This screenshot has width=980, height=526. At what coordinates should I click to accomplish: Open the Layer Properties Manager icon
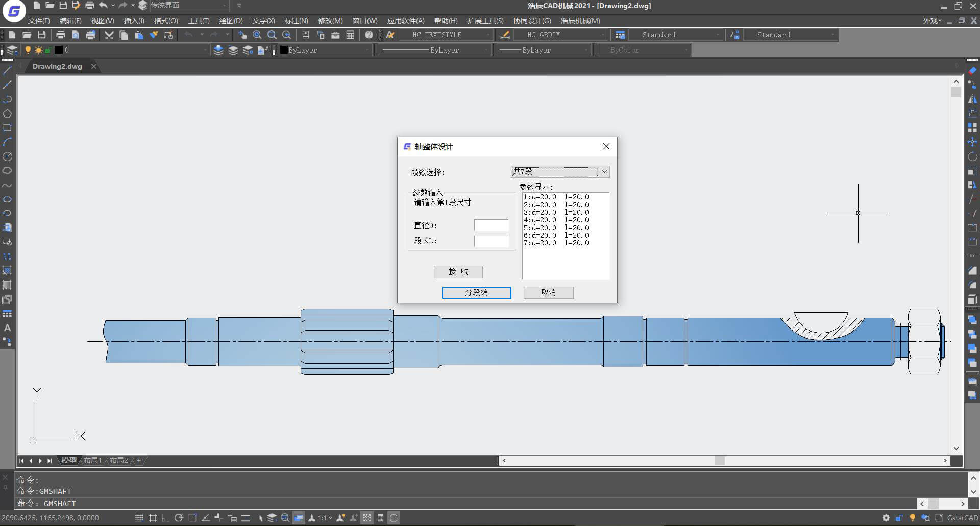[x=12, y=50]
